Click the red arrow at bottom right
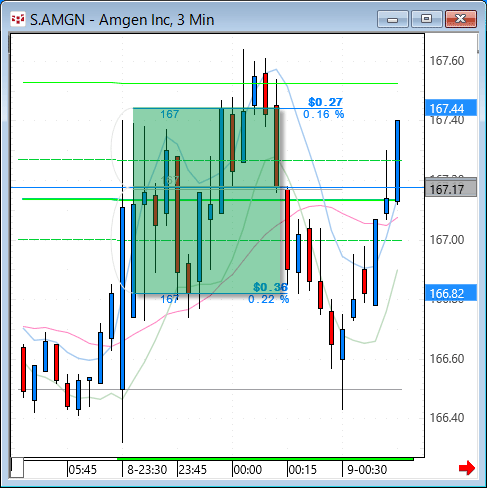This screenshot has width=487, height=488. (467, 468)
